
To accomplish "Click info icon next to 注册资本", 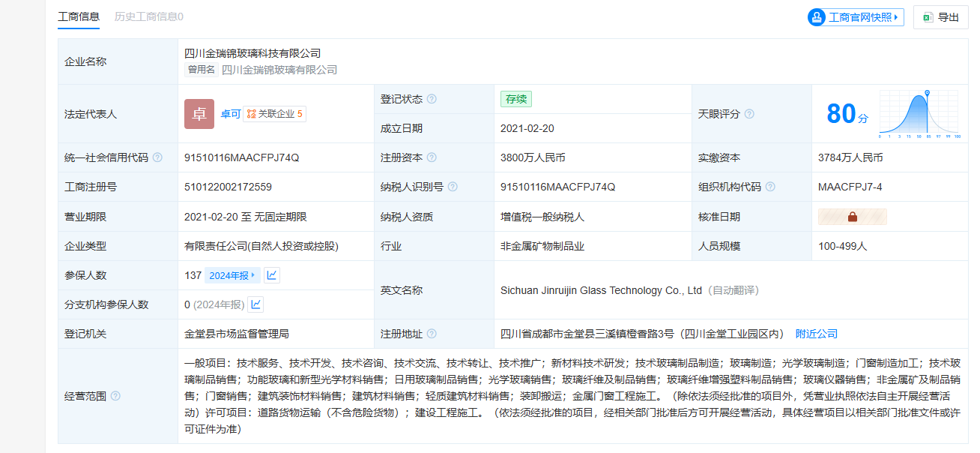I will coord(432,157).
